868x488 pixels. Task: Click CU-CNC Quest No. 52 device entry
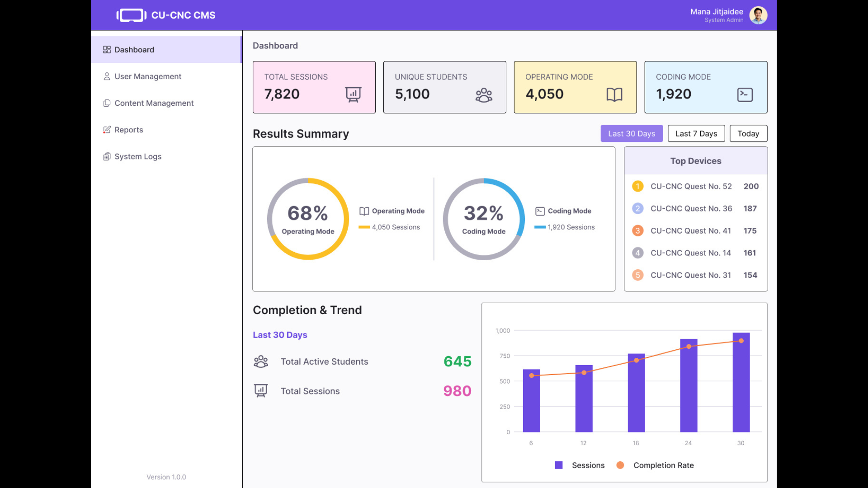[691, 186]
